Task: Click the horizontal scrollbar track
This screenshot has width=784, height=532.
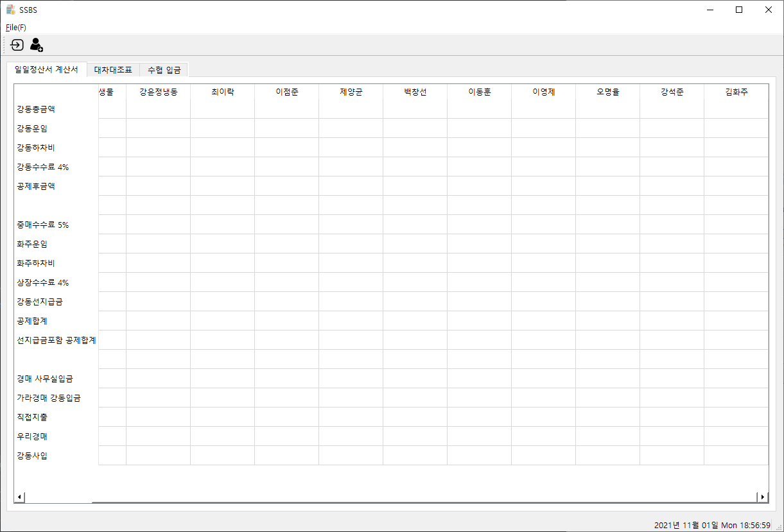Action: (x=391, y=497)
